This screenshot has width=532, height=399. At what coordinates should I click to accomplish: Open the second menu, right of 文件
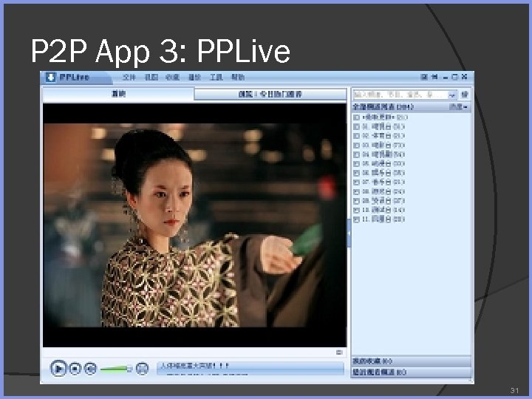point(151,78)
